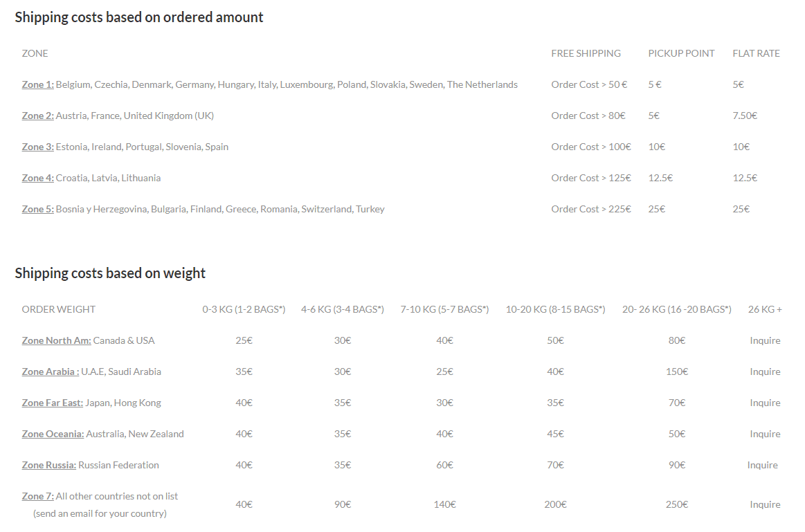The height and width of the screenshot is (532, 805).
Task: Click the PICKUP POINT column header
Action: click(x=681, y=53)
